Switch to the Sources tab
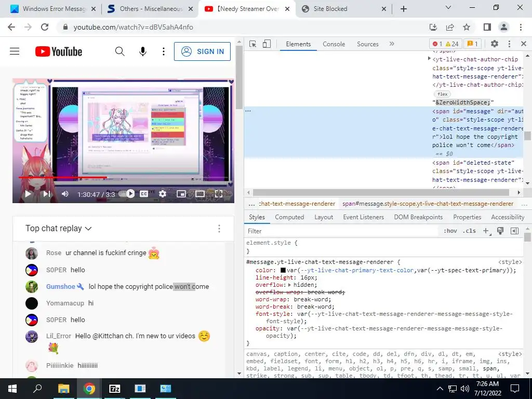The height and width of the screenshot is (399, 532). (x=367, y=44)
